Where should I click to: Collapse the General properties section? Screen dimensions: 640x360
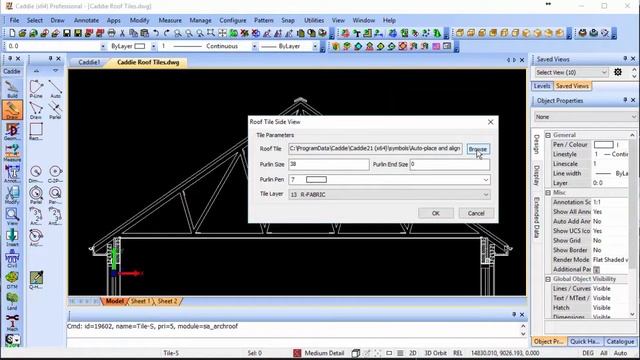pyautogui.click(x=548, y=135)
